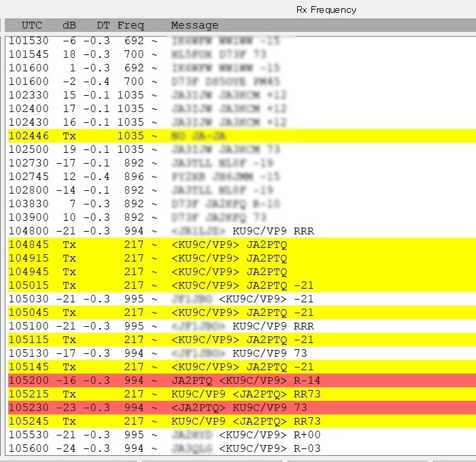The image size is (476, 462).
Task: Select the Tx row at 105015
Action: (241, 285)
